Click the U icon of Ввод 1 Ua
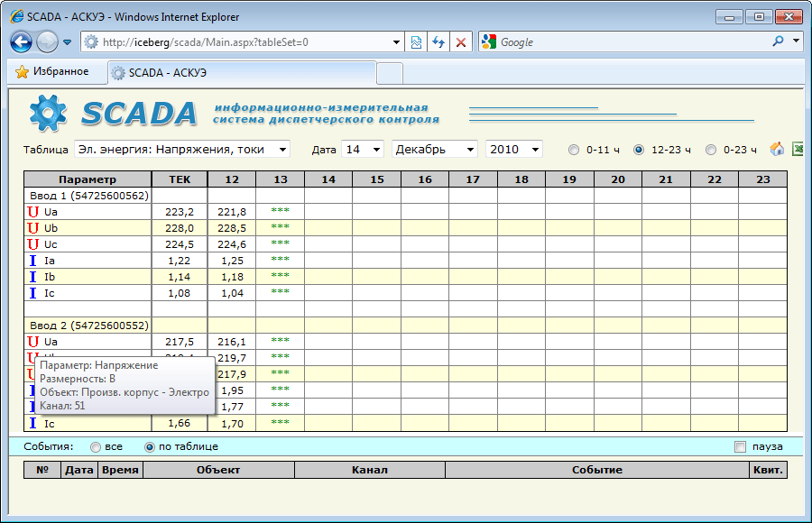Screen dimensions: 812x523 (33, 212)
